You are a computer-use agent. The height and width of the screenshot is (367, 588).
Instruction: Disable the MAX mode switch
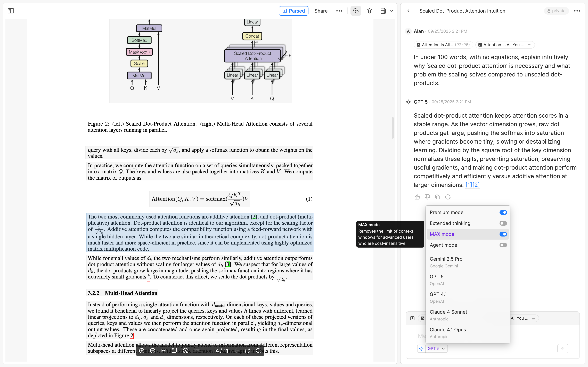click(x=503, y=234)
